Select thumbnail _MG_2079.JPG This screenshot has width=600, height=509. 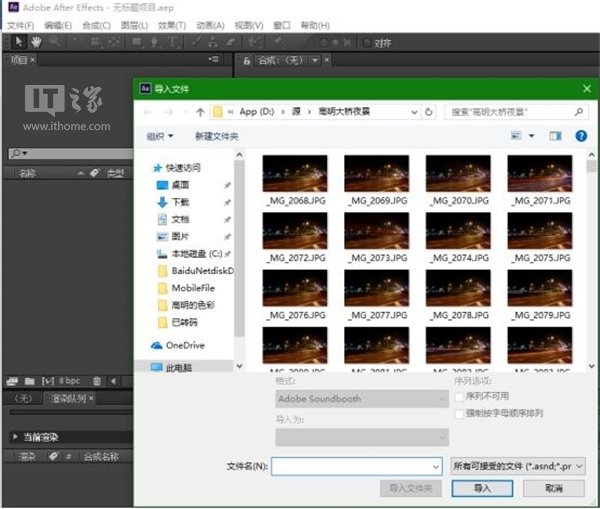click(540, 295)
